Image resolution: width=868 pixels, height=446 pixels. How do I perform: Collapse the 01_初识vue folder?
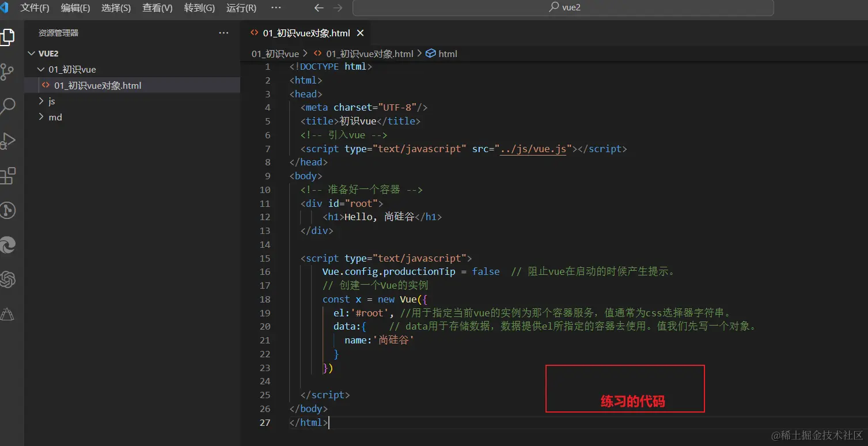click(x=40, y=70)
